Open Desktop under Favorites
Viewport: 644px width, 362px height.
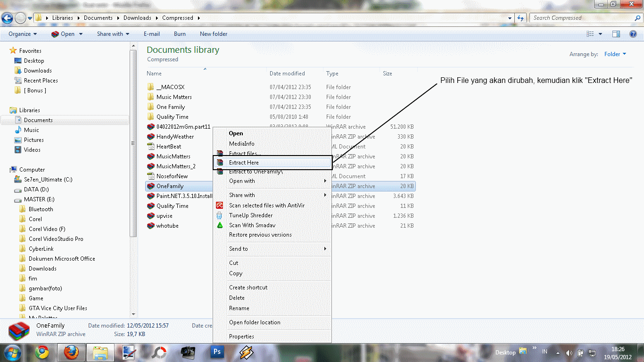coord(34,61)
